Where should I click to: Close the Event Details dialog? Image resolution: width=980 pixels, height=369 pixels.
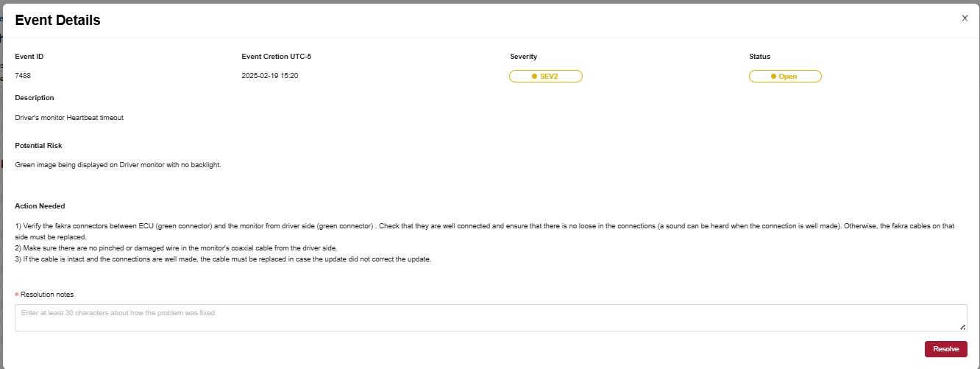(965, 18)
